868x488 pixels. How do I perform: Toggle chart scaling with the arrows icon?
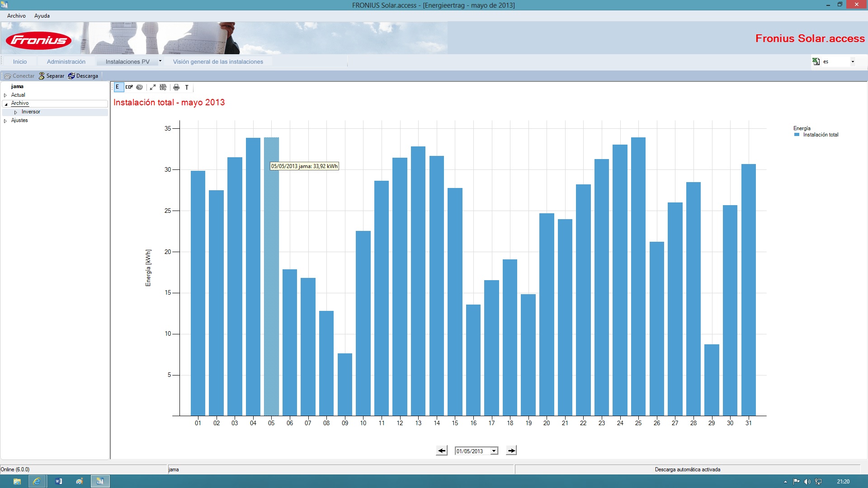153,87
